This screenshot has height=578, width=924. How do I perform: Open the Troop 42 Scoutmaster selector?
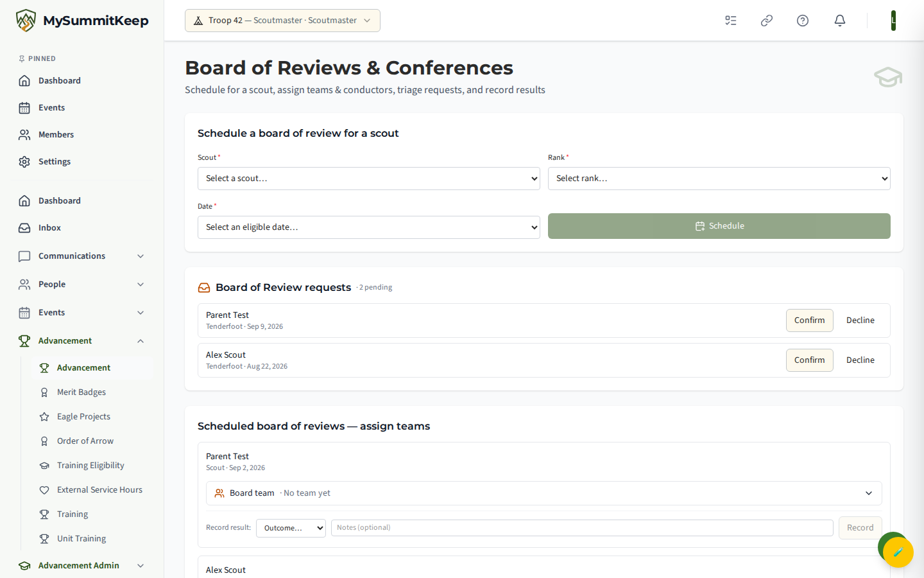click(x=282, y=21)
